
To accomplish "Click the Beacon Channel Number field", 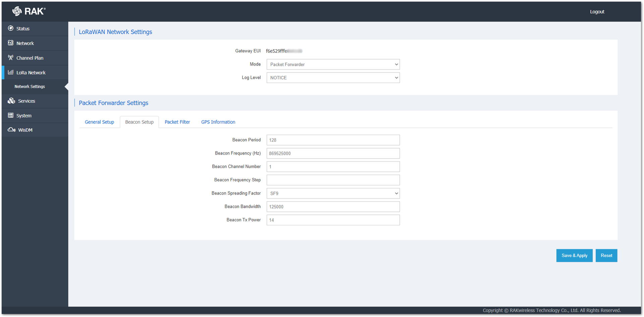I will 333,167.
